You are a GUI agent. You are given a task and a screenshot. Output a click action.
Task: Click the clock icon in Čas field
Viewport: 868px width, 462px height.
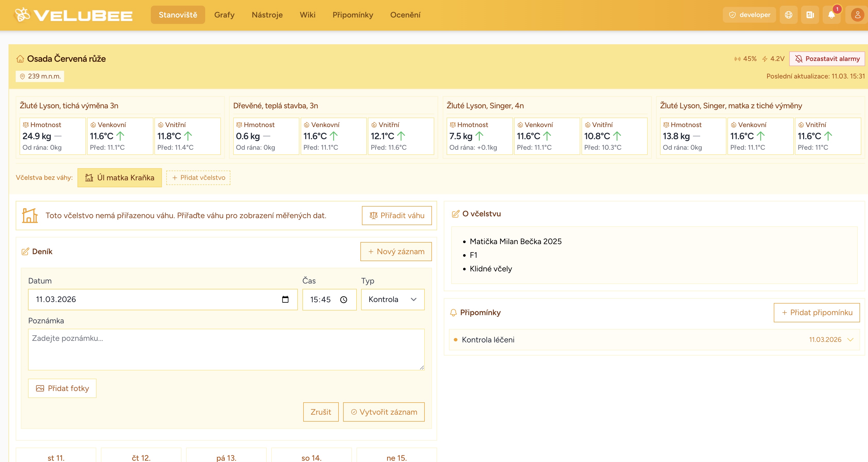point(343,300)
